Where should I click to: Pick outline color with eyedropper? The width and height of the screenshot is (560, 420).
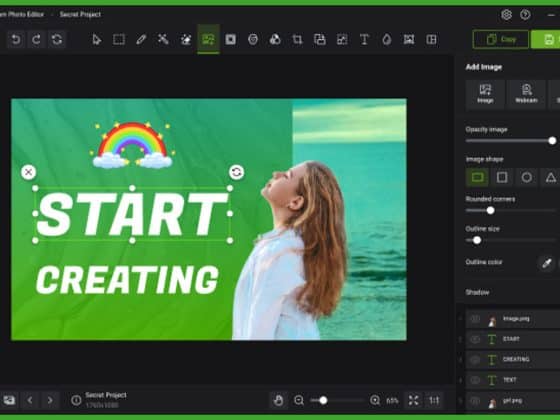(x=546, y=263)
